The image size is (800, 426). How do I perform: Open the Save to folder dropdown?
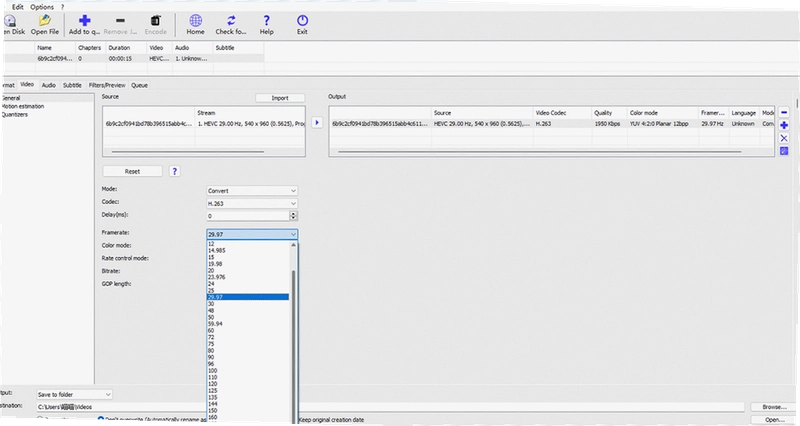74,394
